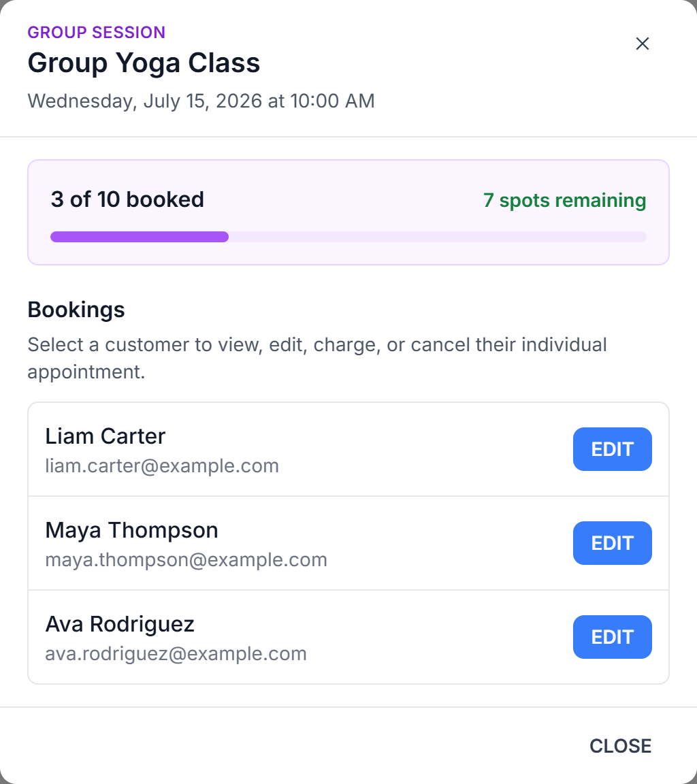Click the purple booking progress bar
The height and width of the screenshot is (784, 697).
tap(140, 237)
